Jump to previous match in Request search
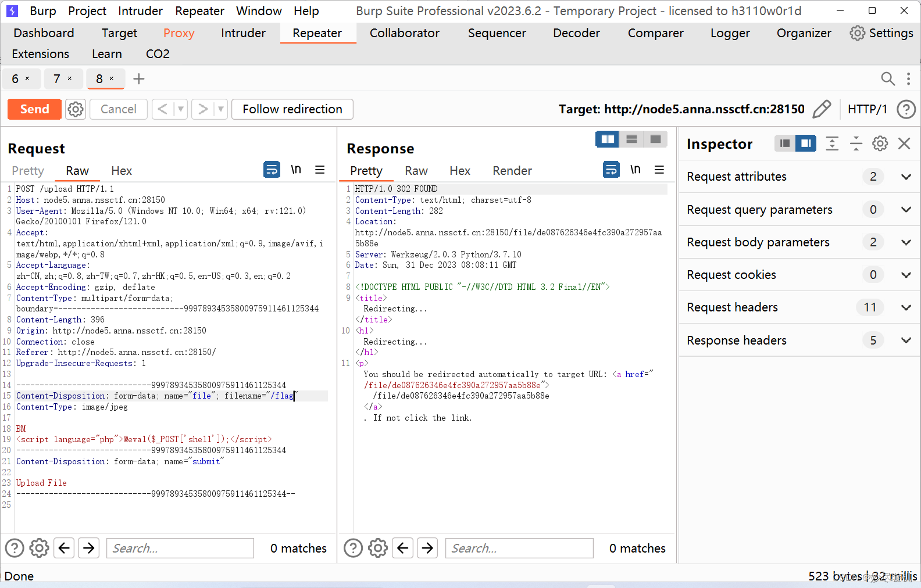This screenshot has height=588, width=921. coord(65,548)
